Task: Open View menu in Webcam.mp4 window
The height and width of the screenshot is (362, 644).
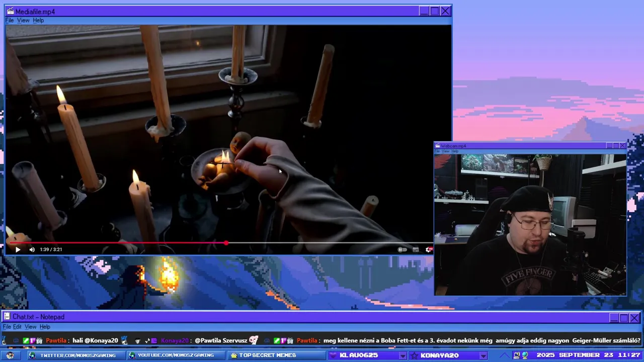Action: [x=445, y=151]
